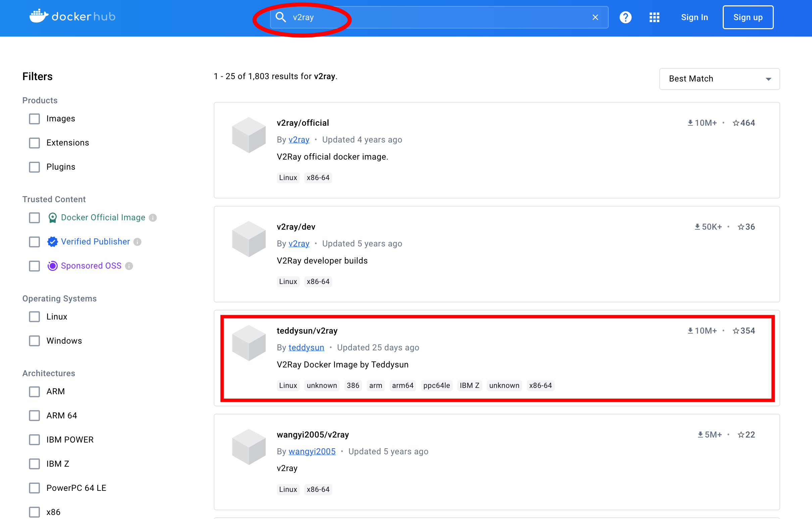Click 386 tag on teddysun card

(353, 386)
